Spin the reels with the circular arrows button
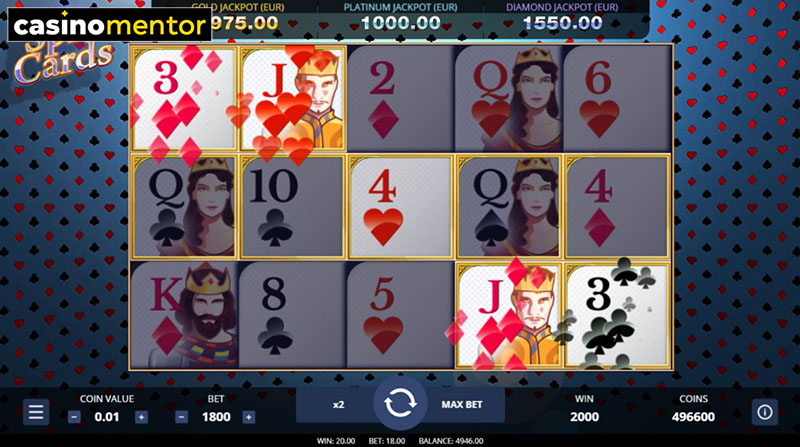The width and height of the screenshot is (800, 447). 400,404
